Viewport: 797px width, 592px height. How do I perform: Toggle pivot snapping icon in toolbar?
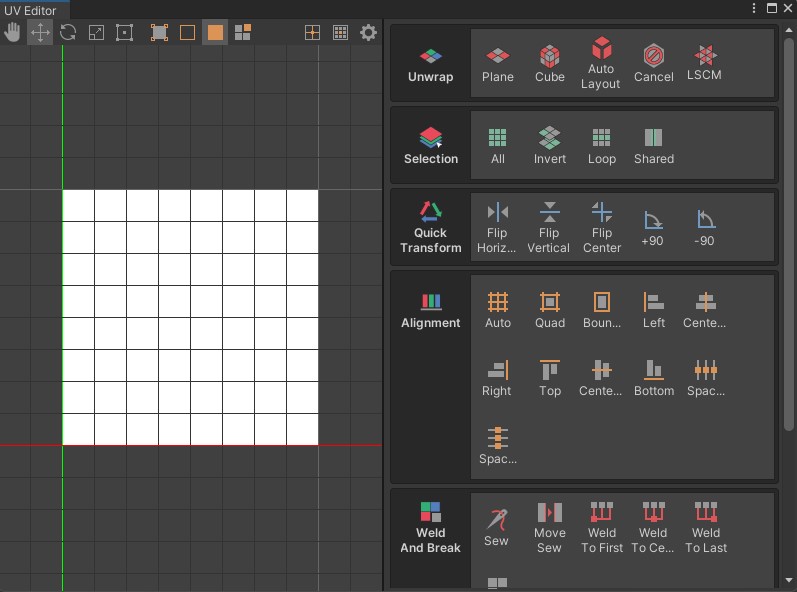tap(312, 33)
